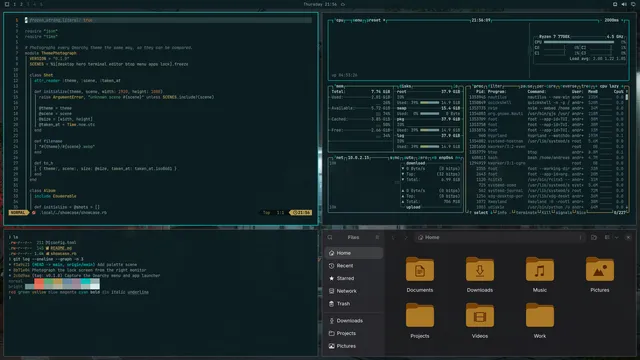Select Home in the Files sidebar
Image resolution: width=640 pixels, height=360 pixels.
click(x=354, y=253)
